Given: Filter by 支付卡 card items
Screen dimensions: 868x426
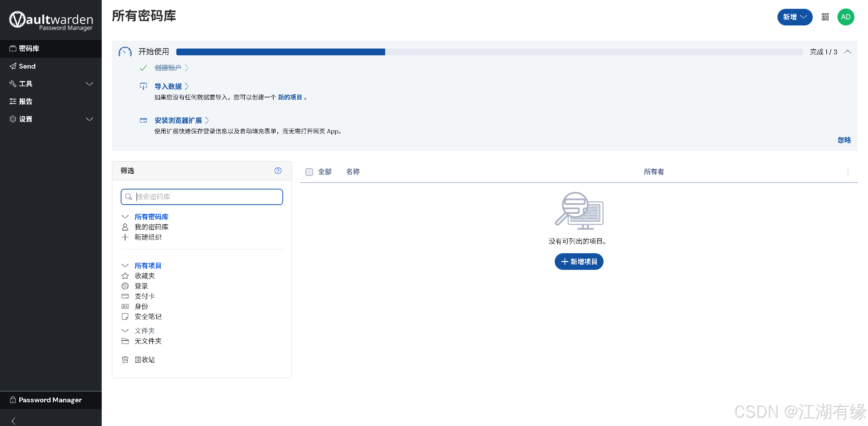Looking at the screenshot, I should (144, 296).
